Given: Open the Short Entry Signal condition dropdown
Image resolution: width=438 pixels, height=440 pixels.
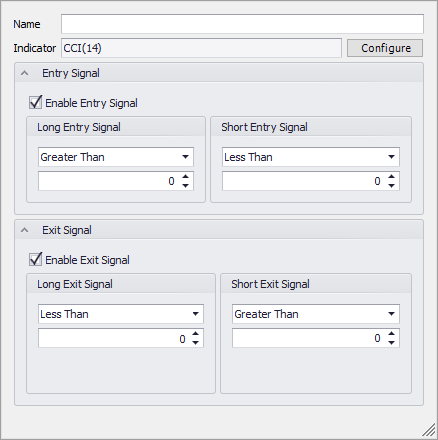Looking at the screenshot, I should pos(311,157).
